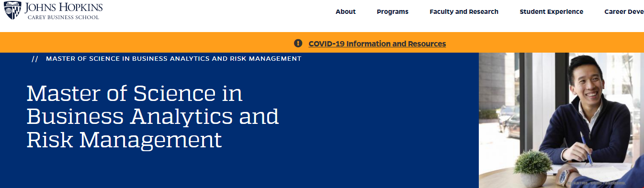Click the COVID-19 exclamation alert icon

click(x=298, y=44)
